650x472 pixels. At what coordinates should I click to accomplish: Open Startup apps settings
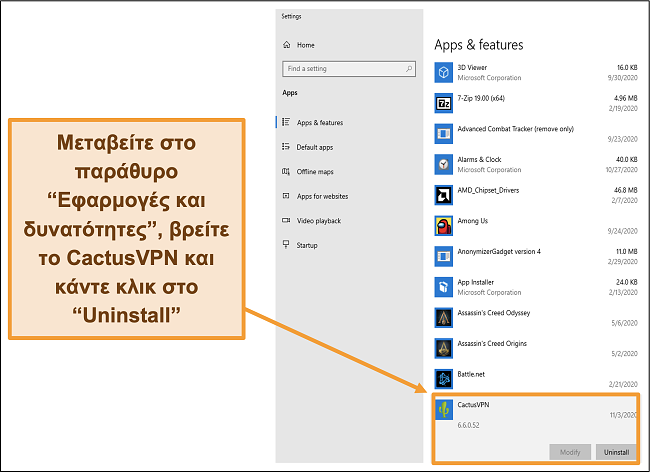point(307,245)
